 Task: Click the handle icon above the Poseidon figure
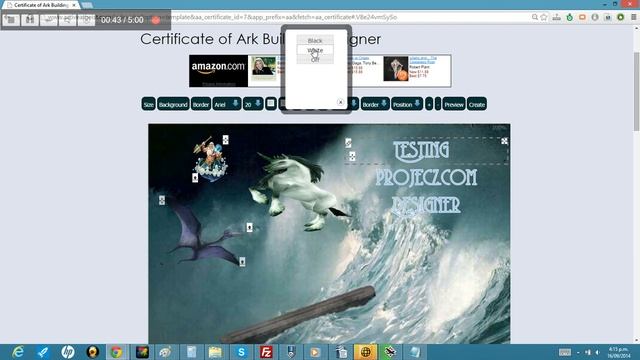pyautogui.click(x=225, y=140)
